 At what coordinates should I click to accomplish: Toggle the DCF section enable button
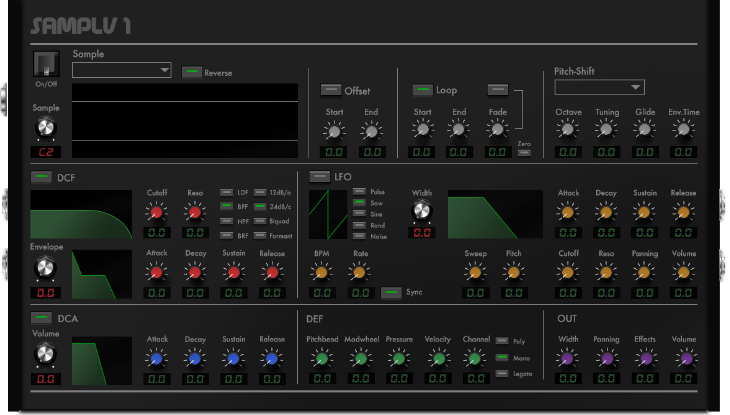41,177
